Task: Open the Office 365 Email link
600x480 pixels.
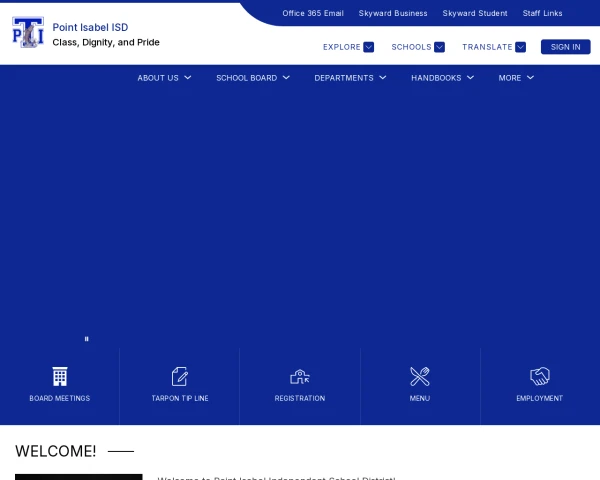Action: pos(313,13)
